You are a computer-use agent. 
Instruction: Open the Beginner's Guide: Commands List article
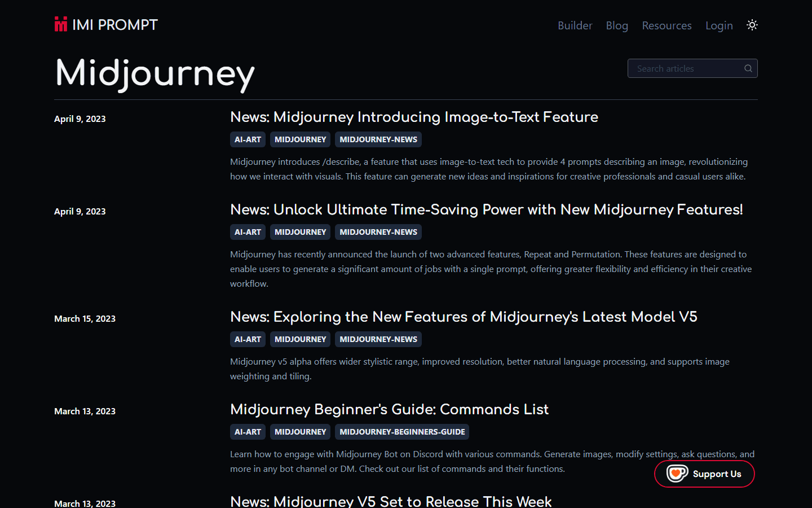point(389,409)
